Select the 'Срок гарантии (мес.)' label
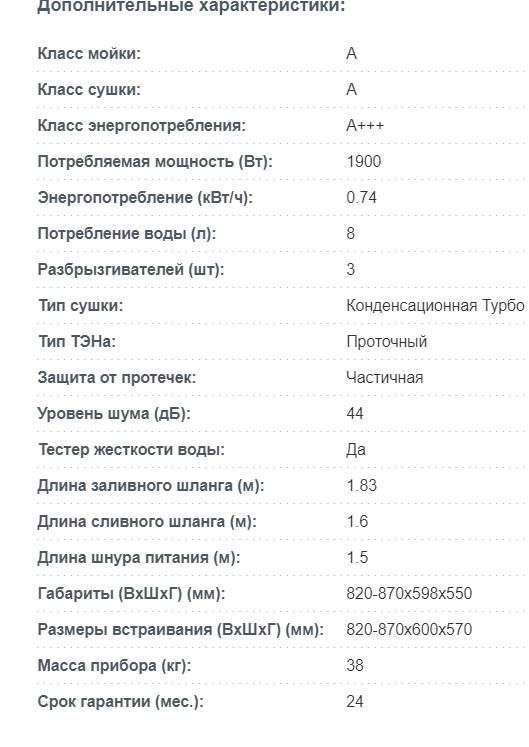 [x=120, y=702]
